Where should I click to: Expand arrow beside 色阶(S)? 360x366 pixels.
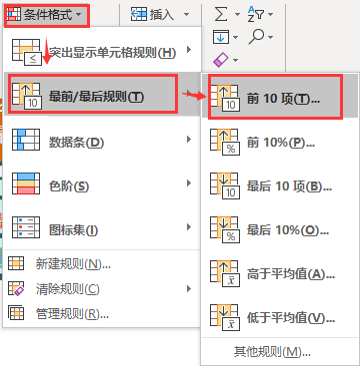tap(189, 183)
